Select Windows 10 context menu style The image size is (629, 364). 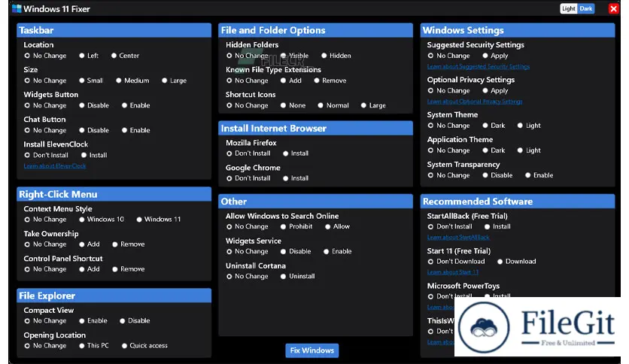point(102,220)
